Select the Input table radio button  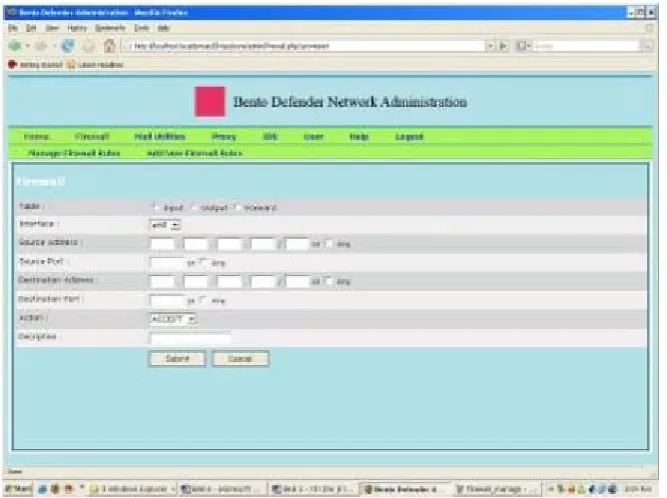[x=156, y=207]
